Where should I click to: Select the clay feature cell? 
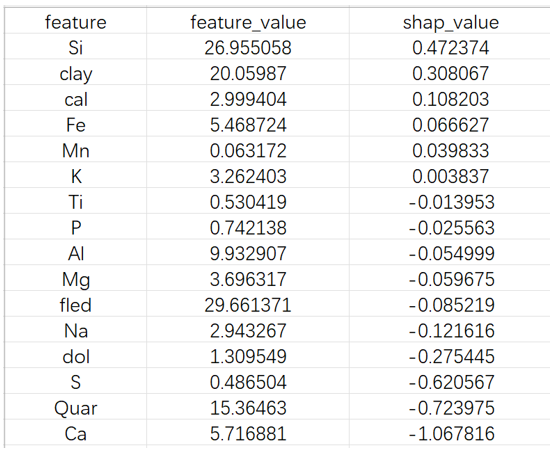pos(75,73)
